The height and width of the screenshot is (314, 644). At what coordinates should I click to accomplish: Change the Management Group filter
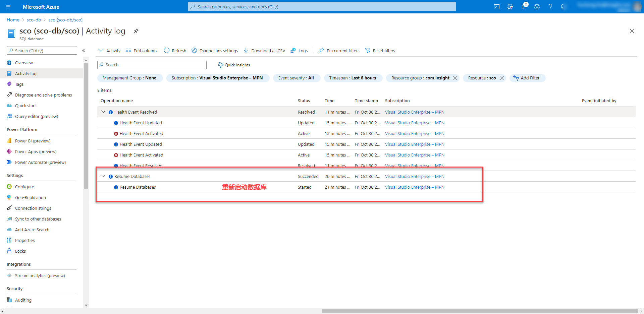(x=130, y=78)
